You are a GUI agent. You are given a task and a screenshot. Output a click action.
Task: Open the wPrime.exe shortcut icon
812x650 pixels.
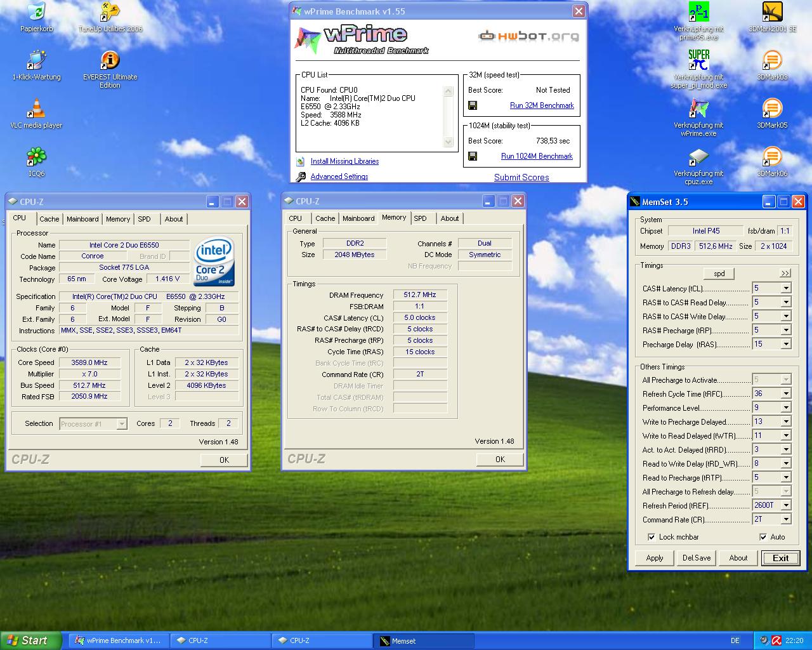(698, 109)
